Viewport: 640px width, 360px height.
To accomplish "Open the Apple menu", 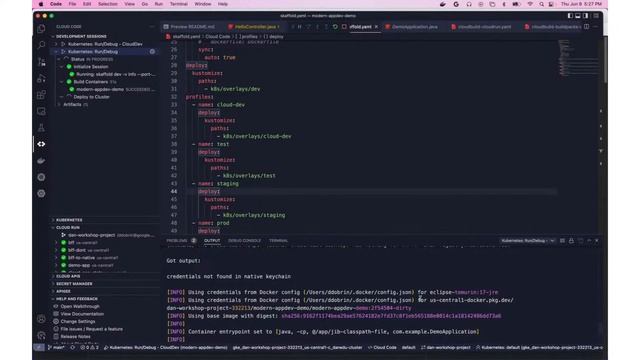I will coord(41,4).
